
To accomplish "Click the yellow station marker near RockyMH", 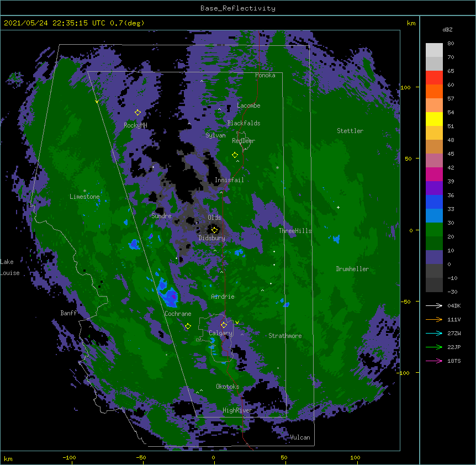I will 137,113.
